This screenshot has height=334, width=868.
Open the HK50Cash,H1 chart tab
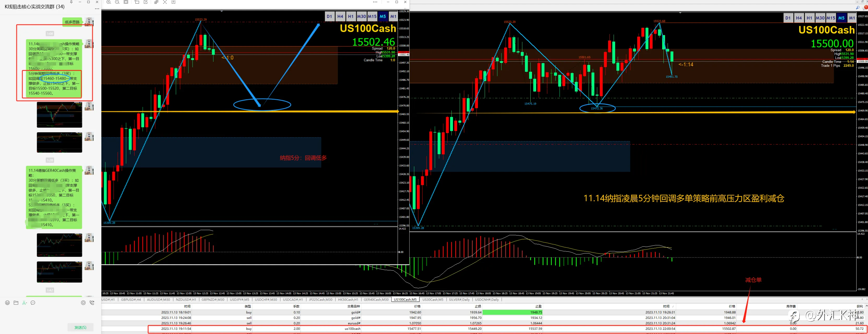(x=348, y=299)
